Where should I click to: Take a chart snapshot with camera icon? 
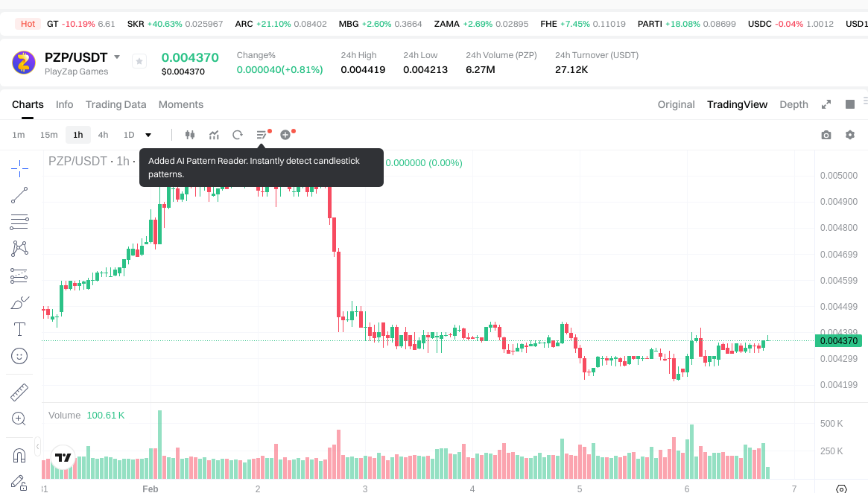pos(826,135)
